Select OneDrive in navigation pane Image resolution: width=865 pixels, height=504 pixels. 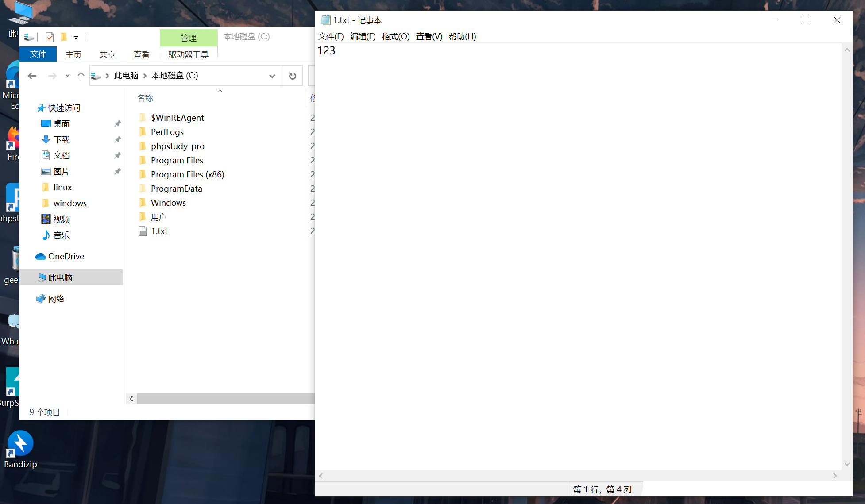point(66,257)
